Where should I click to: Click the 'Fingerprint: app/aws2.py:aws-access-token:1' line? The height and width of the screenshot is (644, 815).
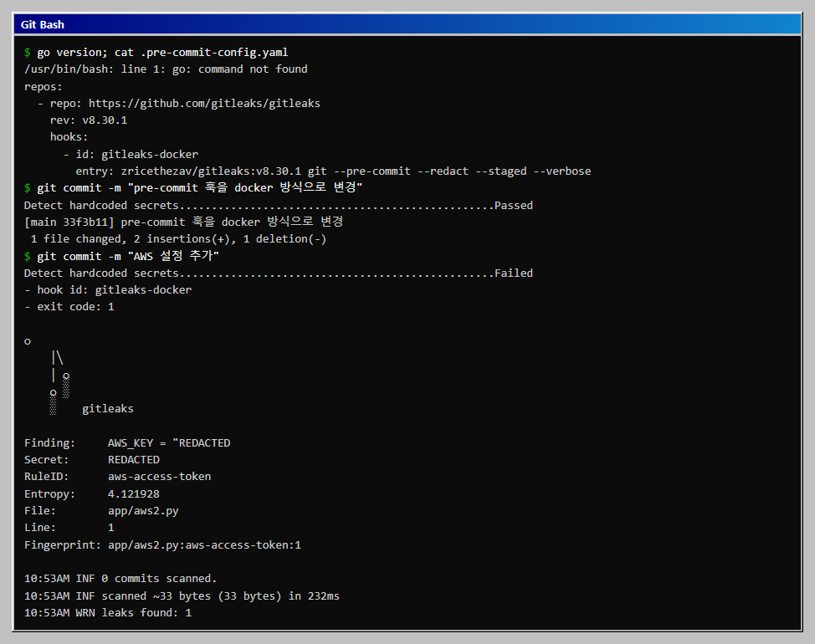coord(162,544)
